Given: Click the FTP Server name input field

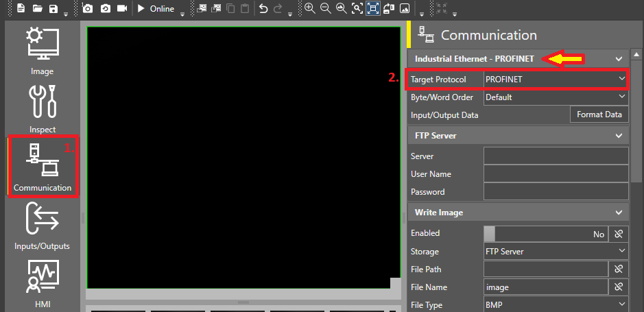Looking at the screenshot, I should [556, 156].
